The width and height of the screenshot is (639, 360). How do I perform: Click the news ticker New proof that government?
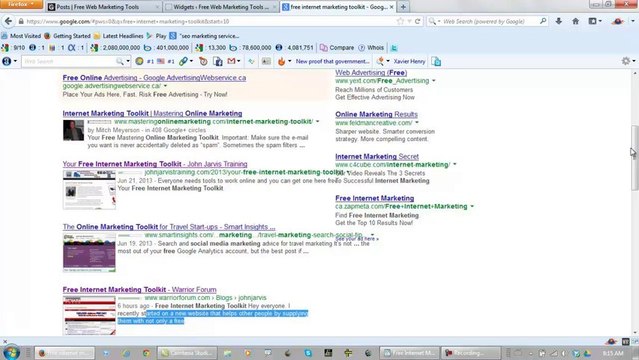[333, 61]
